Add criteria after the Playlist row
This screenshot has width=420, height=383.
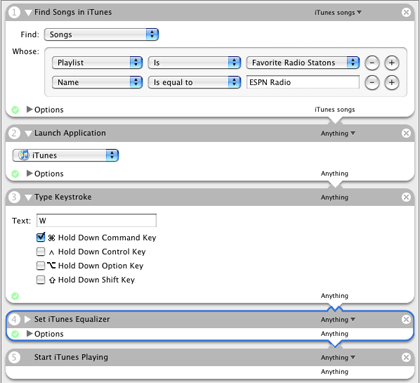click(392, 63)
